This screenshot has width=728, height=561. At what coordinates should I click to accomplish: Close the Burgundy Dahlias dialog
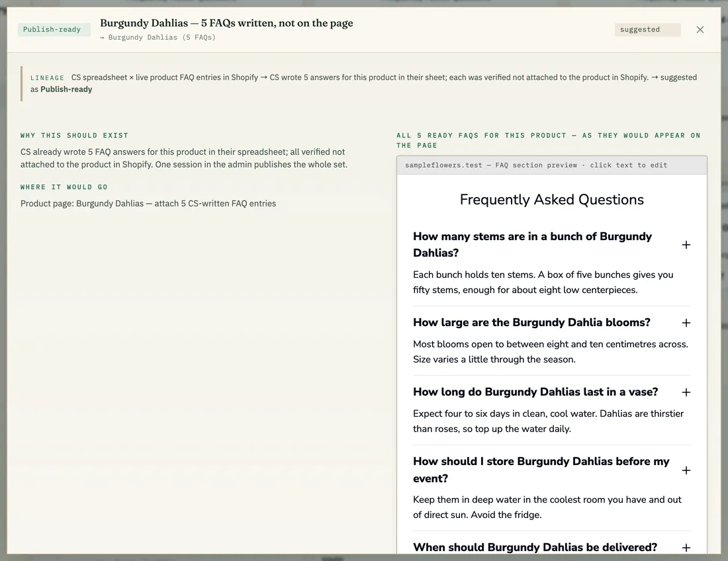click(700, 30)
